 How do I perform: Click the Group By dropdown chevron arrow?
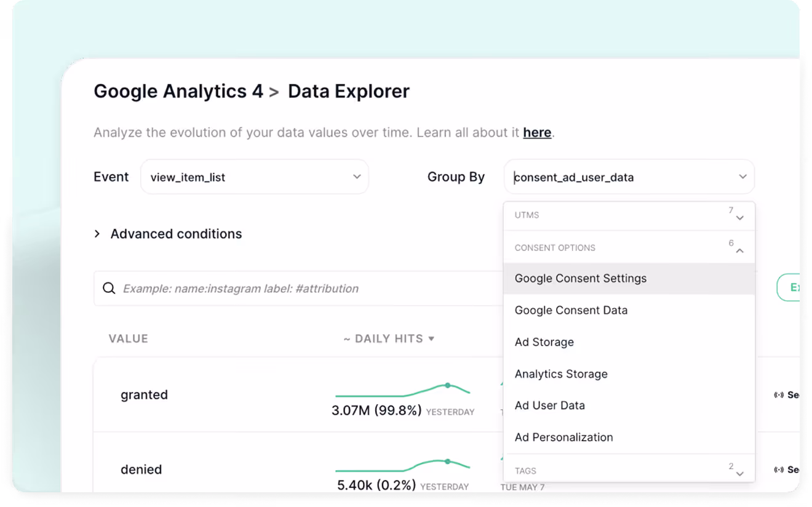[742, 177]
